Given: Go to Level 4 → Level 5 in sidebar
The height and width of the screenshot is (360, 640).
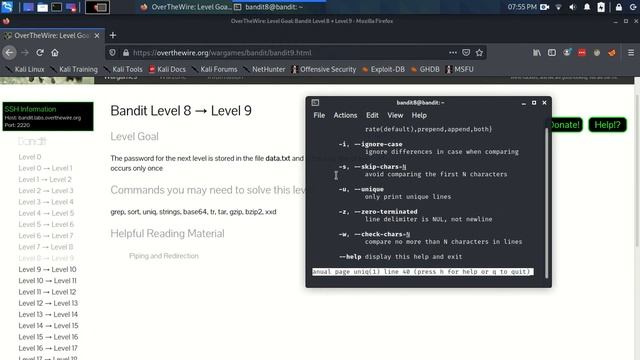Looking at the screenshot, I should pos(46,213).
